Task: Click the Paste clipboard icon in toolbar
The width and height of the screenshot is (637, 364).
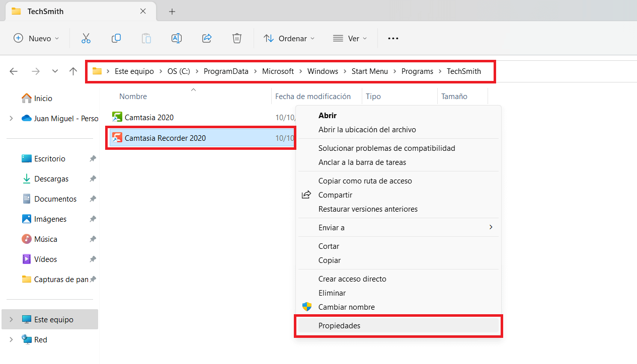Action: 146,38
